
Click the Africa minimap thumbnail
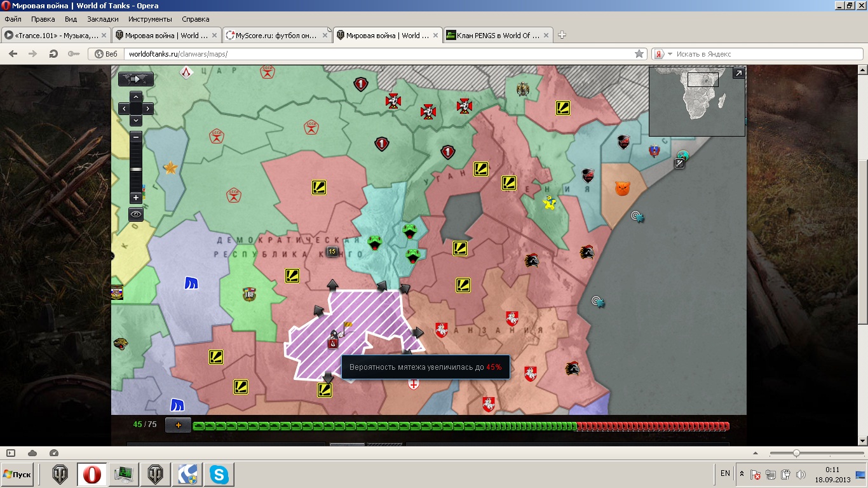tap(696, 102)
